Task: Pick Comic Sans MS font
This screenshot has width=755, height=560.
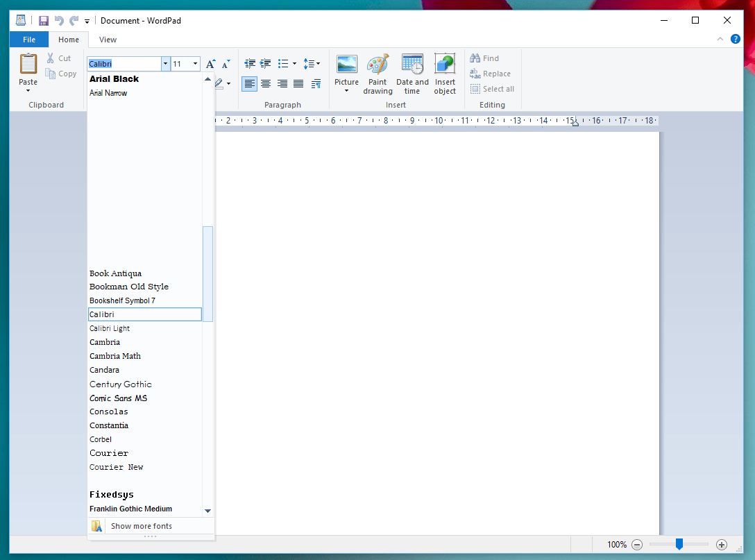Action: click(144, 398)
